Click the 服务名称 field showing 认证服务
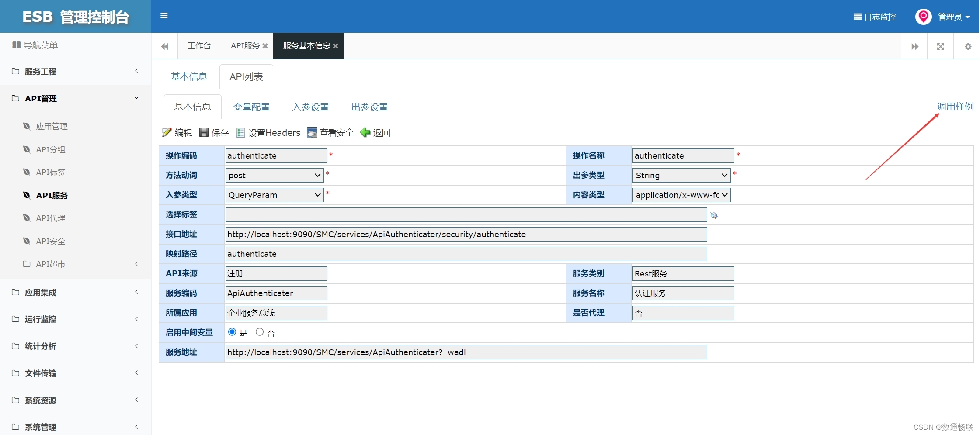This screenshot has width=980, height=435. (683, 293)
